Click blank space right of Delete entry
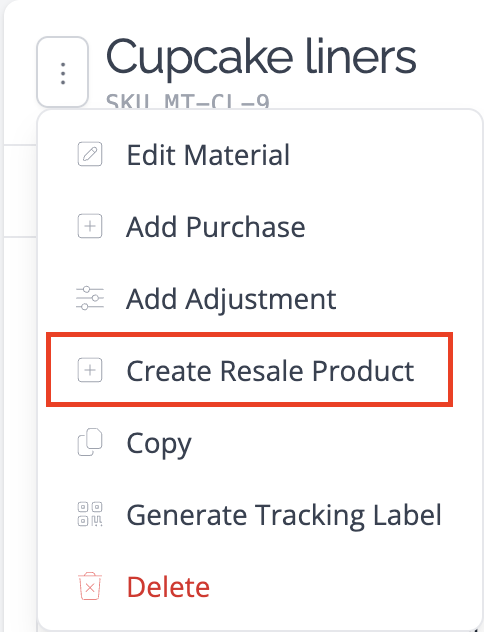484x632 pixels. tap(343, 586)
